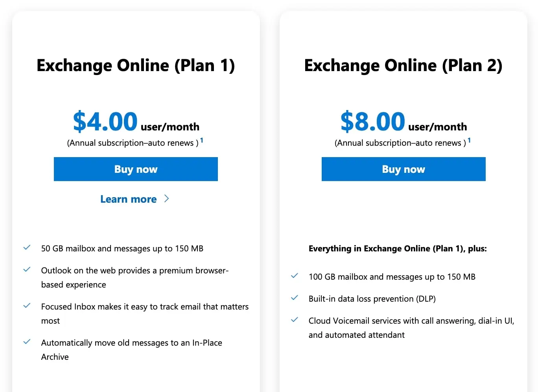Click the Exchange Online (Plan 2) heading
This screenshot has height=392, width=538.
pyautogui.click(x=403, y=66)
